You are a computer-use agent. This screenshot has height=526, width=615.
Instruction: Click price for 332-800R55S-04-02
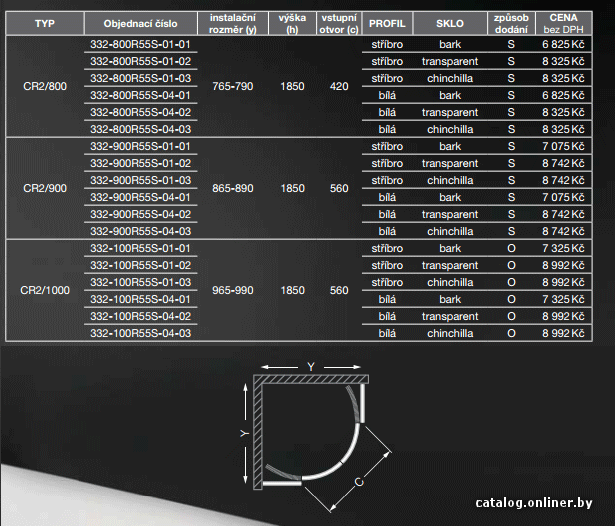[x=563, y=112]
